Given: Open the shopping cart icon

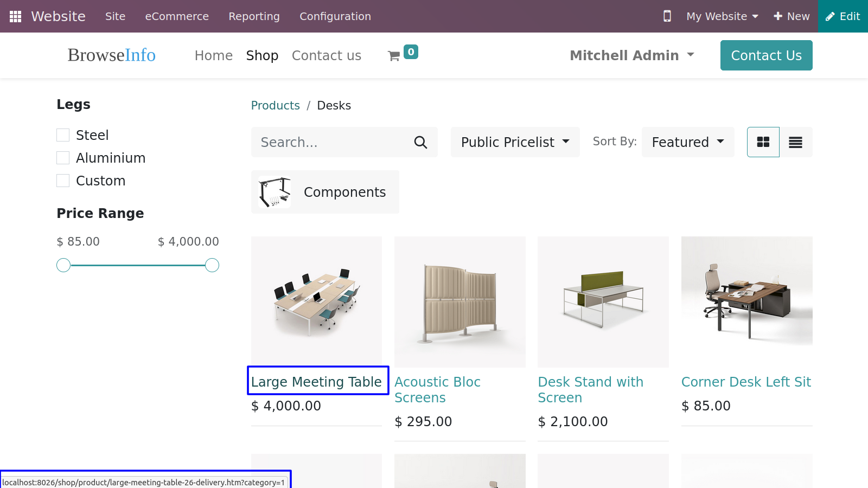Looking at the screenshot, I should 394,56.
